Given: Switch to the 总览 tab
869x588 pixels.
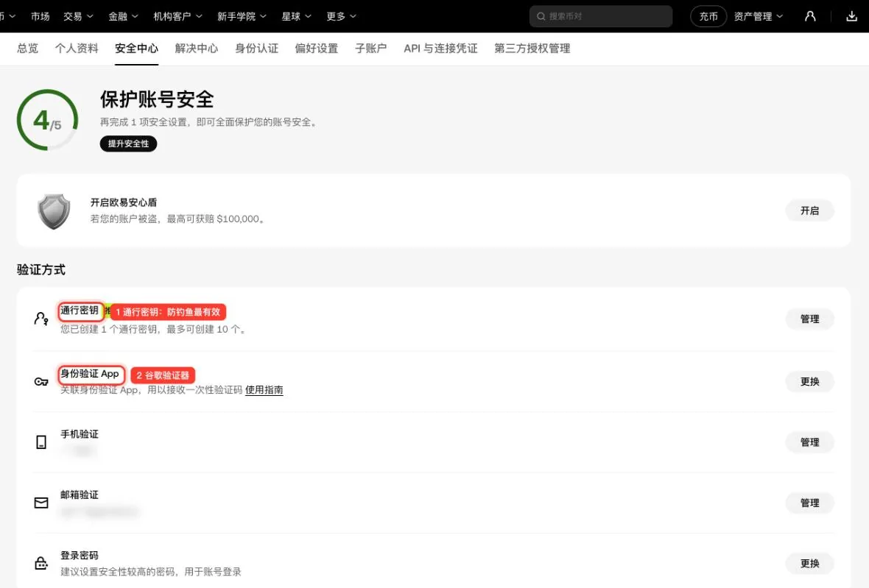Looking at the screenshot, I should [x=28, y=49].
